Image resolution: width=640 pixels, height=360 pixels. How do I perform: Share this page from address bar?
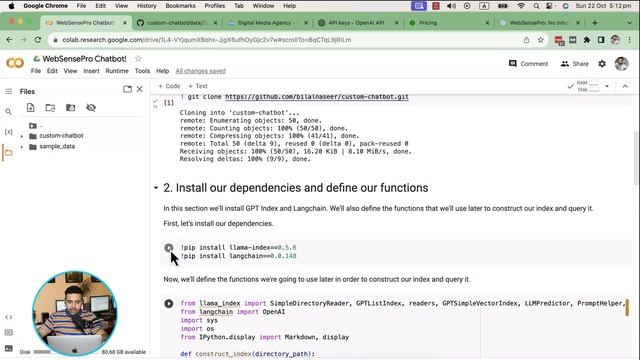[x=527, y=40]
